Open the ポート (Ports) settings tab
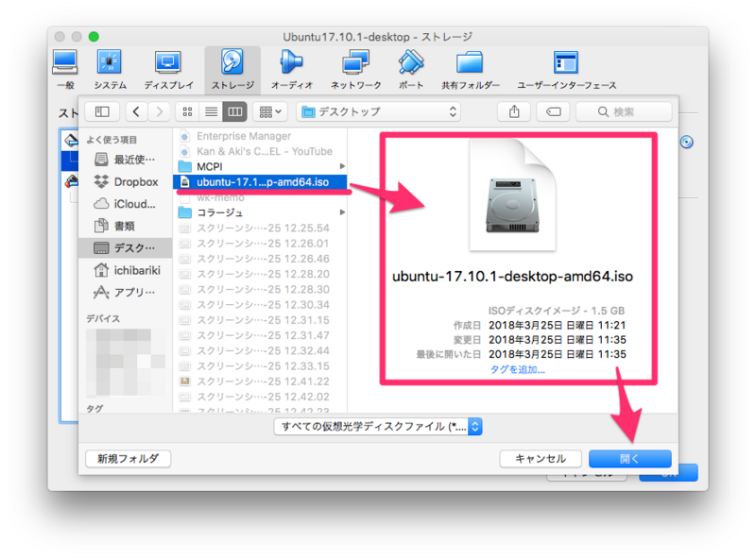The width and height of the screenshot is (756, 559). coord(411,69)
